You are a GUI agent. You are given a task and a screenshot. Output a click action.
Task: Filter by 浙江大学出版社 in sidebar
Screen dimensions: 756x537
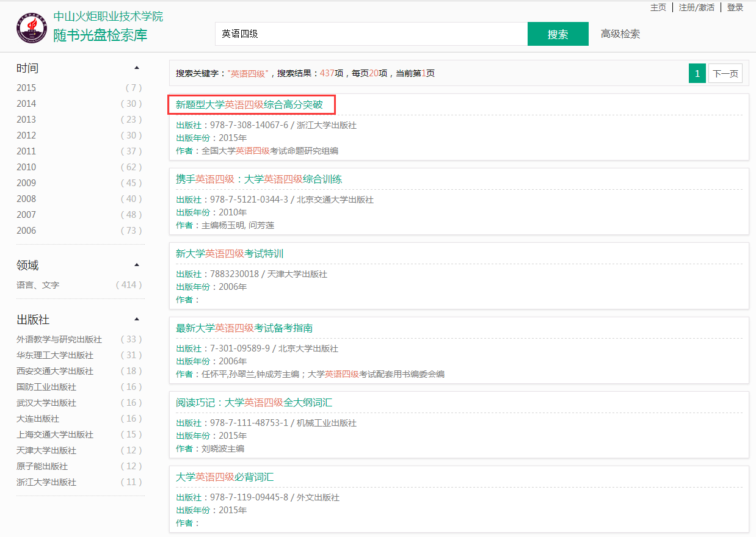tap(46, 482)
